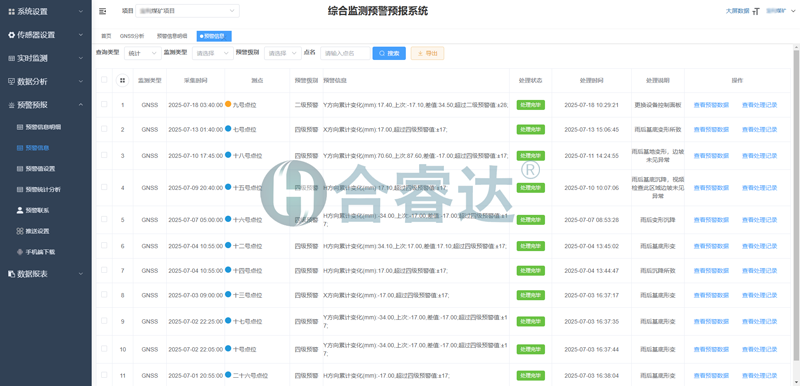Check the checkbox for row 1

(104, 104)
